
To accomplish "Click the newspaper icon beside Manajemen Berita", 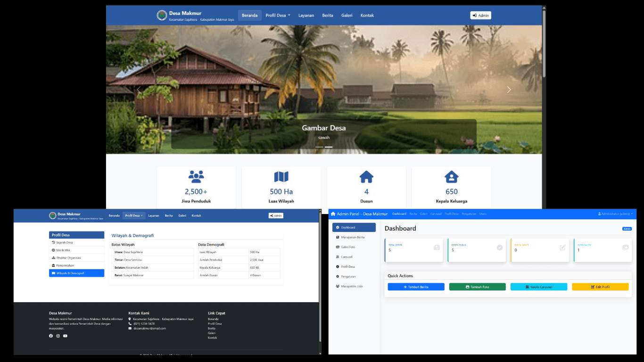I will click(x=338, y=238).
